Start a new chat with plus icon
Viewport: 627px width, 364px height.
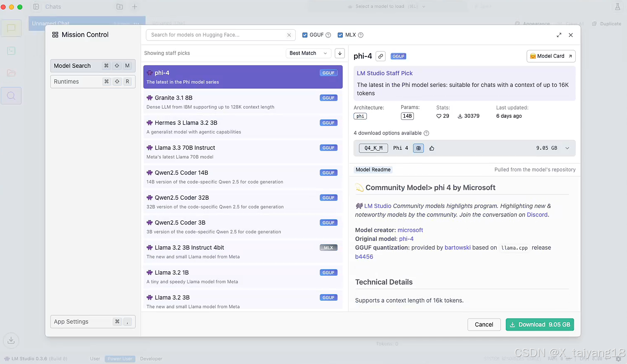click(134, 7)
